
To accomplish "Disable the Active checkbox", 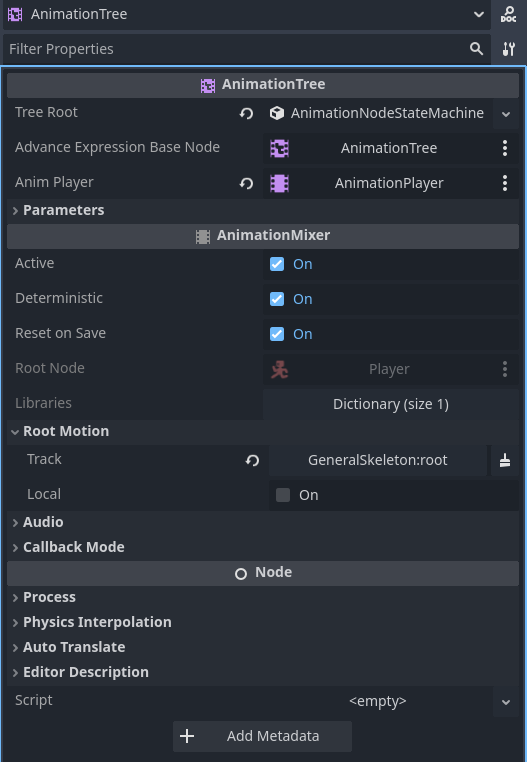I will 277,264.
